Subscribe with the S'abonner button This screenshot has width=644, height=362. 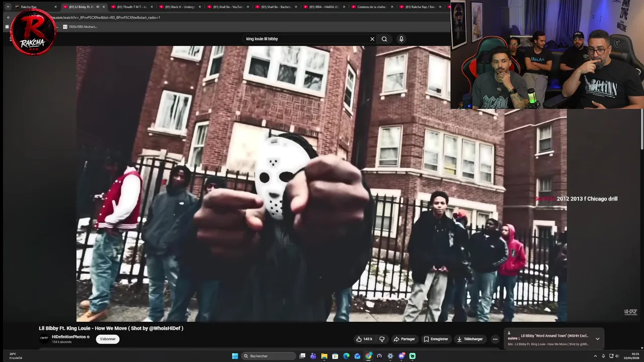click(x=108, y=339)
